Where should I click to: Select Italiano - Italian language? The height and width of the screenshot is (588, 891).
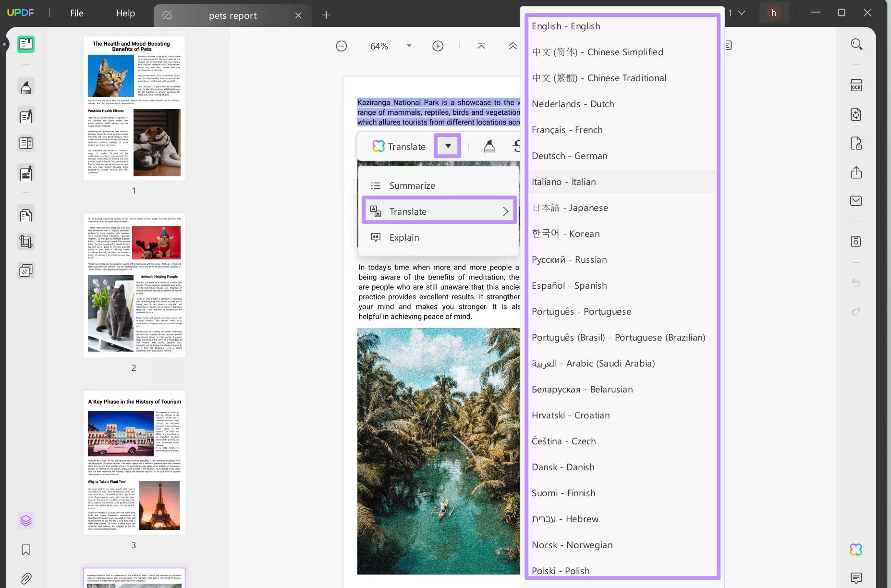click(x=622, y=182)
